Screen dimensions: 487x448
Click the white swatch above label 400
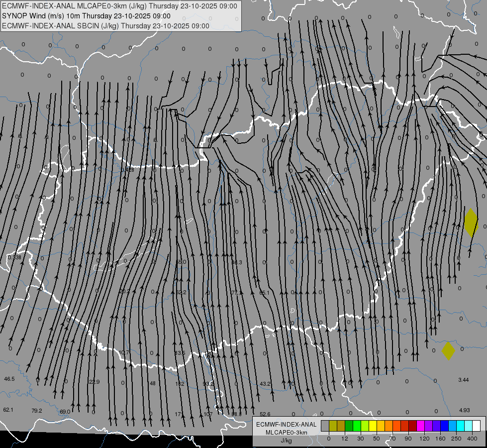(477, 426)
